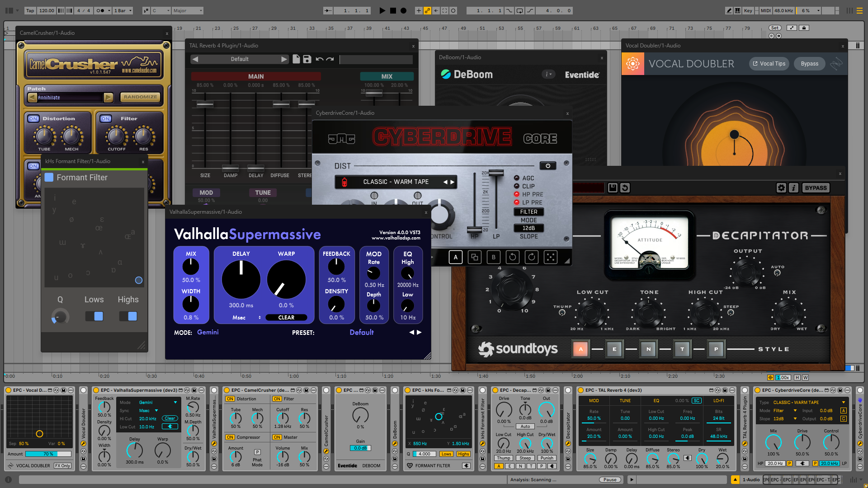Open the Decapitator settings gear

tap(781, 188)
